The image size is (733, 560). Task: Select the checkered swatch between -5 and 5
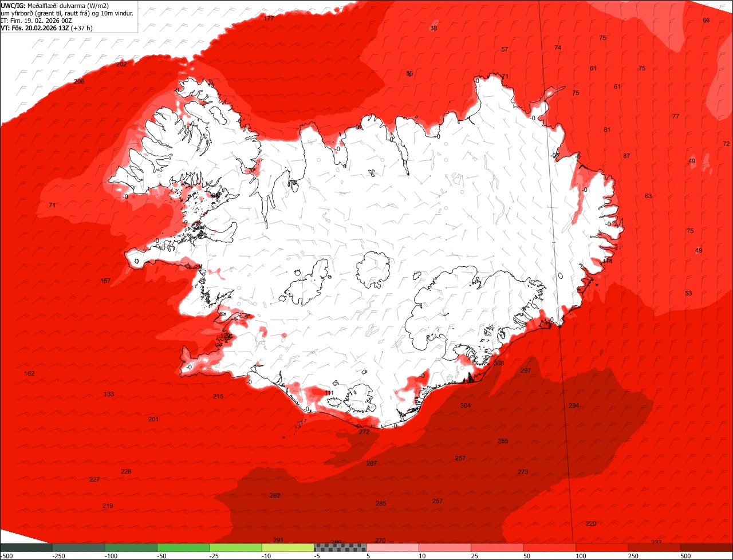point(340,547)
